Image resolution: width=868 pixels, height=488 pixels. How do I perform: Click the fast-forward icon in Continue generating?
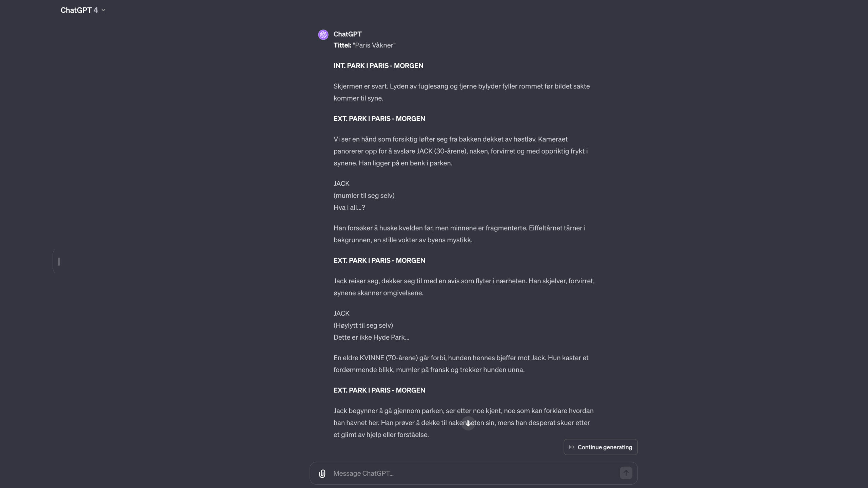pos(572,447)
